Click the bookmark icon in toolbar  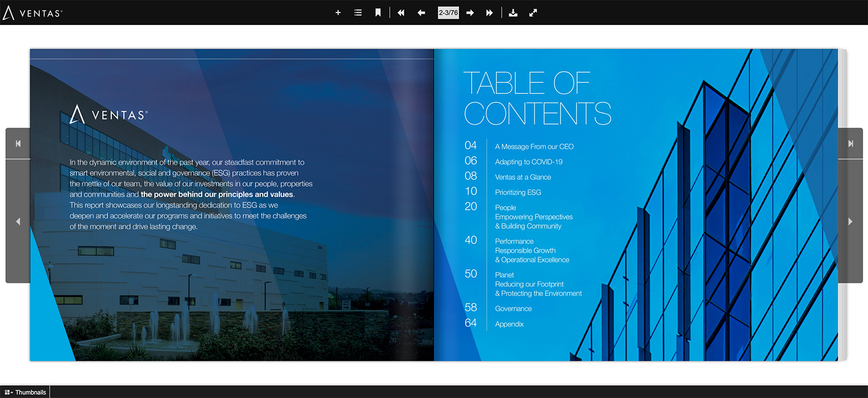(x=378, y=12)
